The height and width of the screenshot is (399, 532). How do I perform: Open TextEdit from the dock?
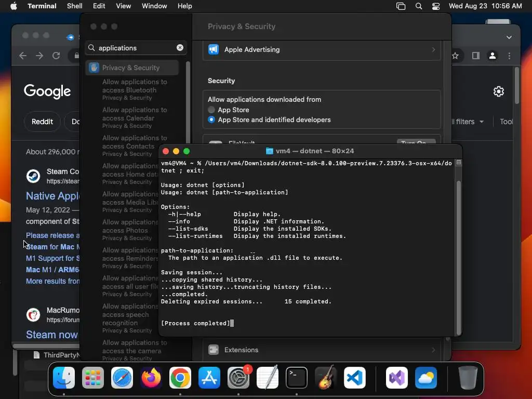[x=268, y=378]
